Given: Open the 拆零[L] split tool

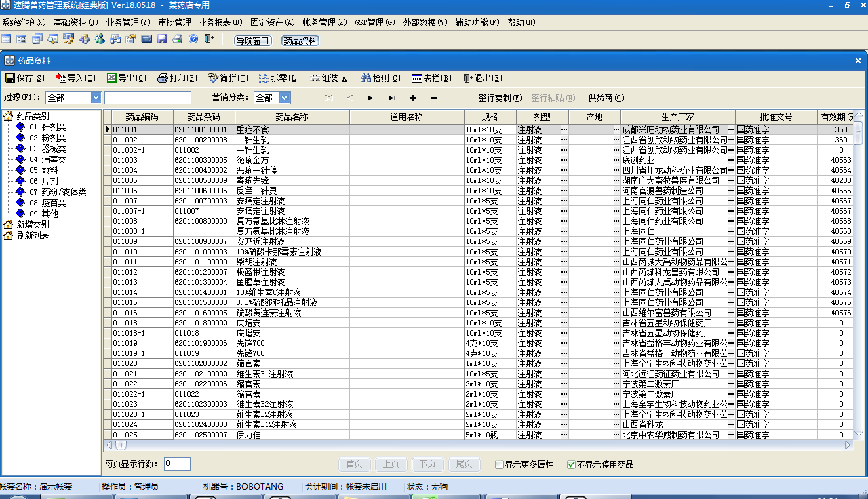Looking at the screenshot, I should click(279, 78).
